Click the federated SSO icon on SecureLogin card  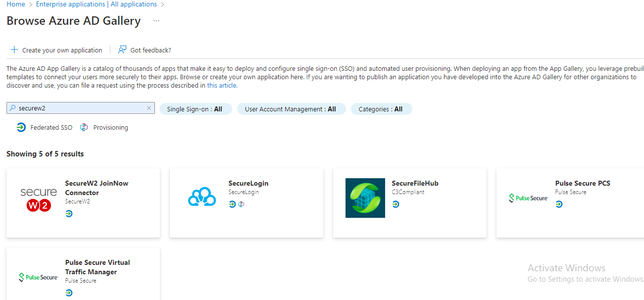[x=232, y=204]
